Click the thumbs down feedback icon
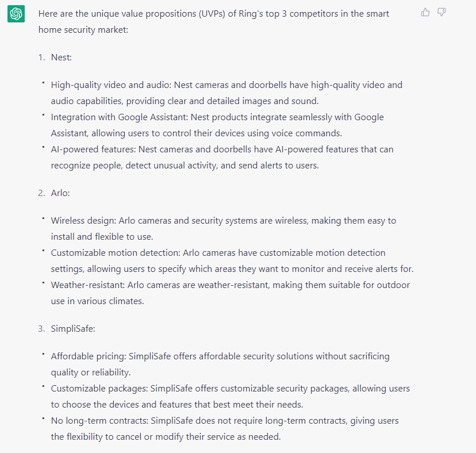The image size is (476, 453). [442, 12]
